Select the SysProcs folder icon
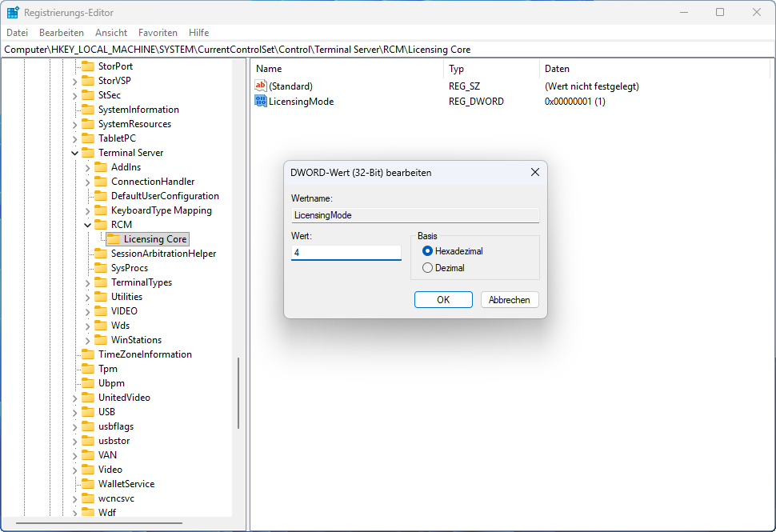 coord(101,268)
